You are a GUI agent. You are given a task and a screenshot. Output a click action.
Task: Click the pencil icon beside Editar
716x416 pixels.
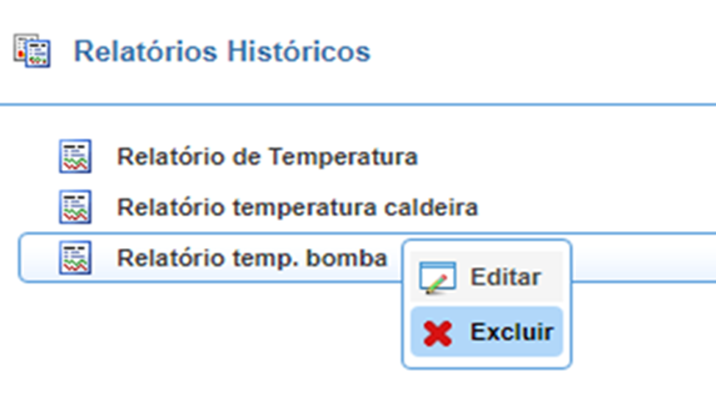tap(437, 278)
